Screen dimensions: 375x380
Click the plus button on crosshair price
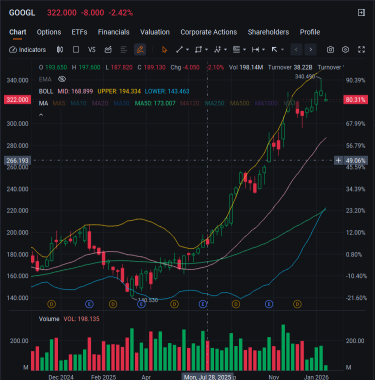click(338, 161)
